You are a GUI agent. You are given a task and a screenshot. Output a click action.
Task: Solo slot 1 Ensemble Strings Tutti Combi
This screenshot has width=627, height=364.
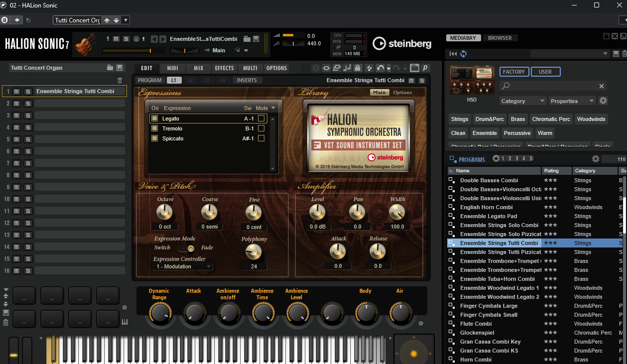tap(28, 91)
